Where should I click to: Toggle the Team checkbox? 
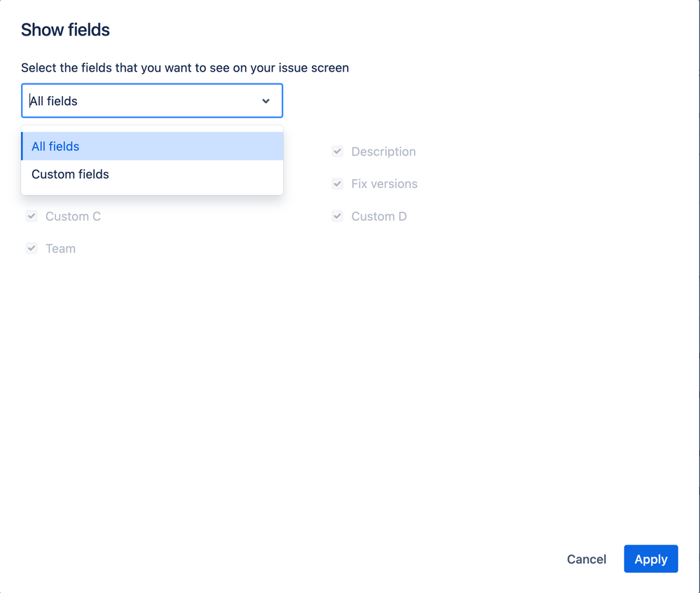tap(32, 248)
